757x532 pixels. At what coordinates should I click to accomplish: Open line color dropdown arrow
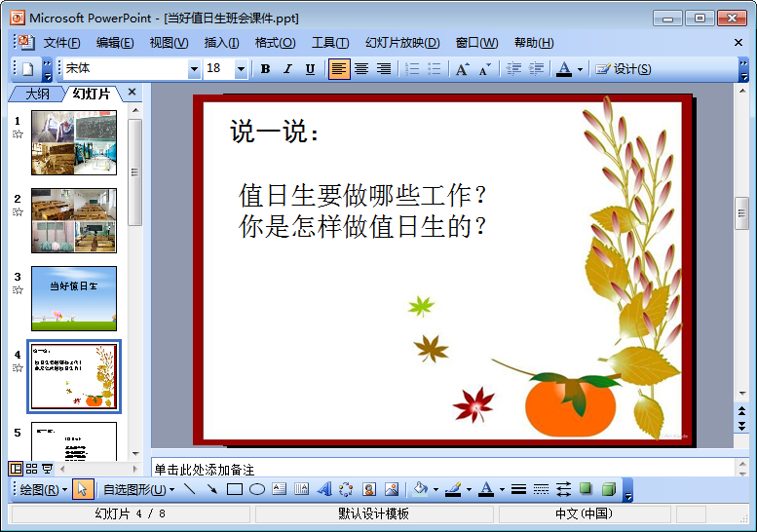click(469, 490)
